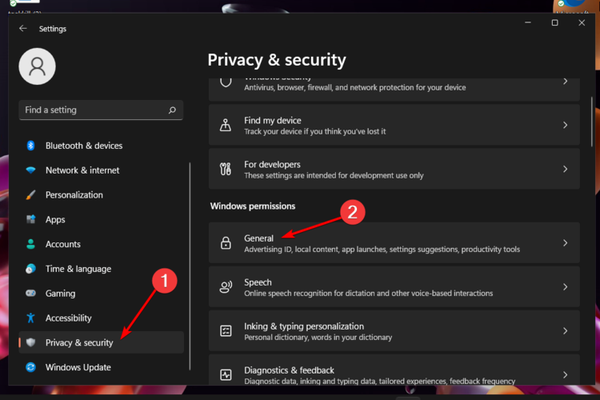Expand the Speech row chevron
Image resolution: width=600 pixels, height=400 pixels.
click(565, 287)
